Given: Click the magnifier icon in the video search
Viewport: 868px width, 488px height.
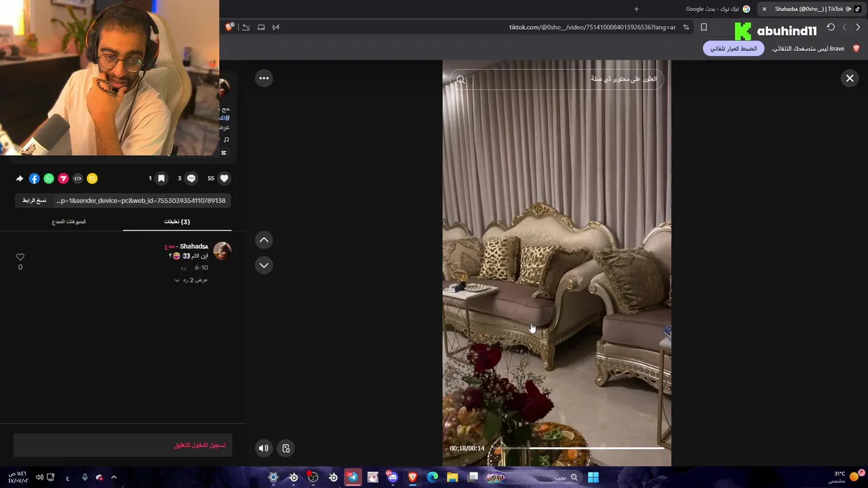Looking at the screenshot, I should [460, 80].
